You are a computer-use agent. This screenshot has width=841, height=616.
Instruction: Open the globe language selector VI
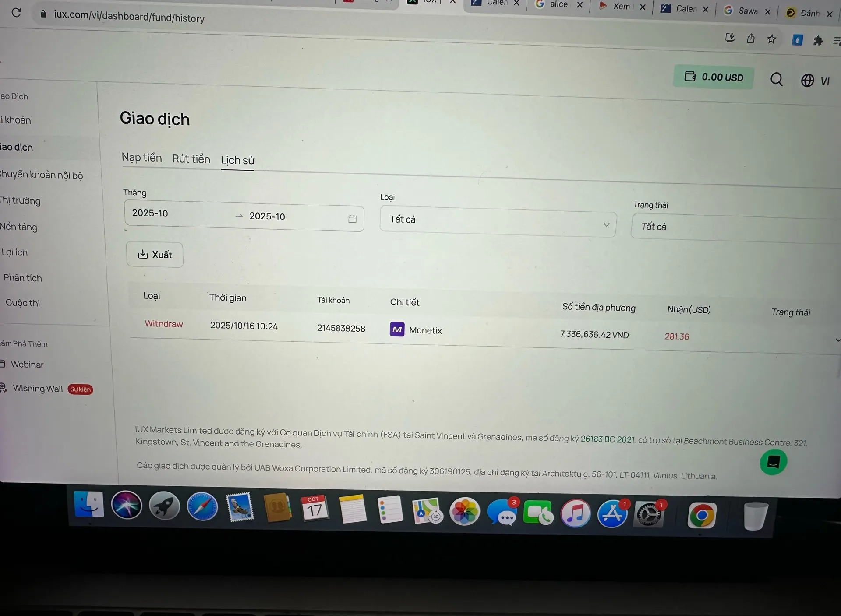click(815, 81)
